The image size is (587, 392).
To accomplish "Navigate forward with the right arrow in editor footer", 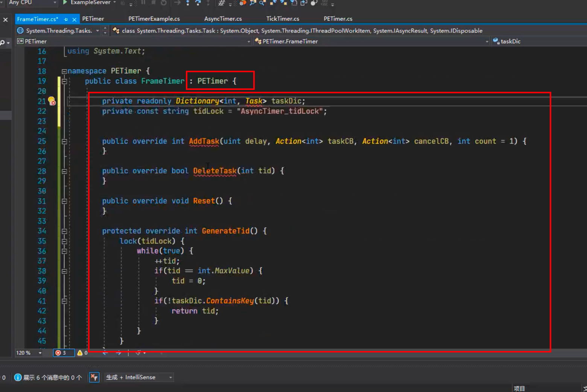I will click(x=119, y=353).
